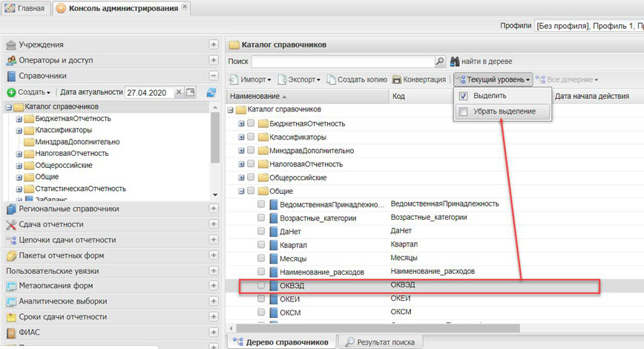This screenshot has width=644, height=349.
Task: Check the 'Убрать выделение' option checkbox
Action: click(463, 112)
